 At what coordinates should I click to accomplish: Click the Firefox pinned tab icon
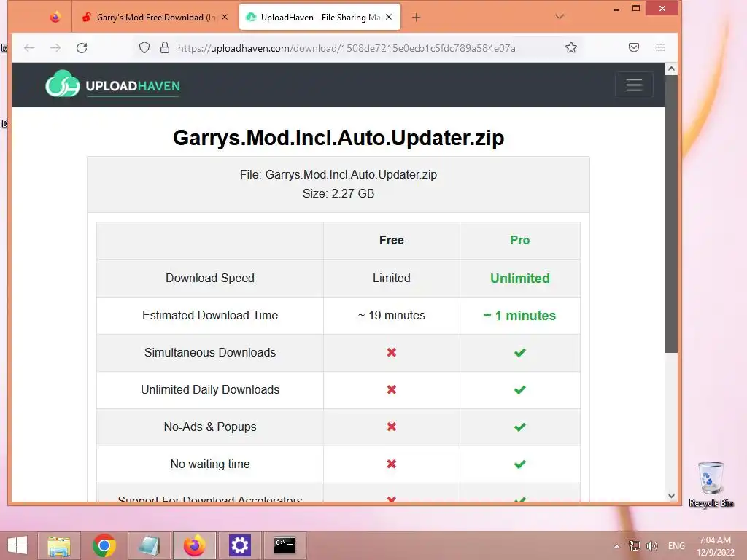coord(55,17)
